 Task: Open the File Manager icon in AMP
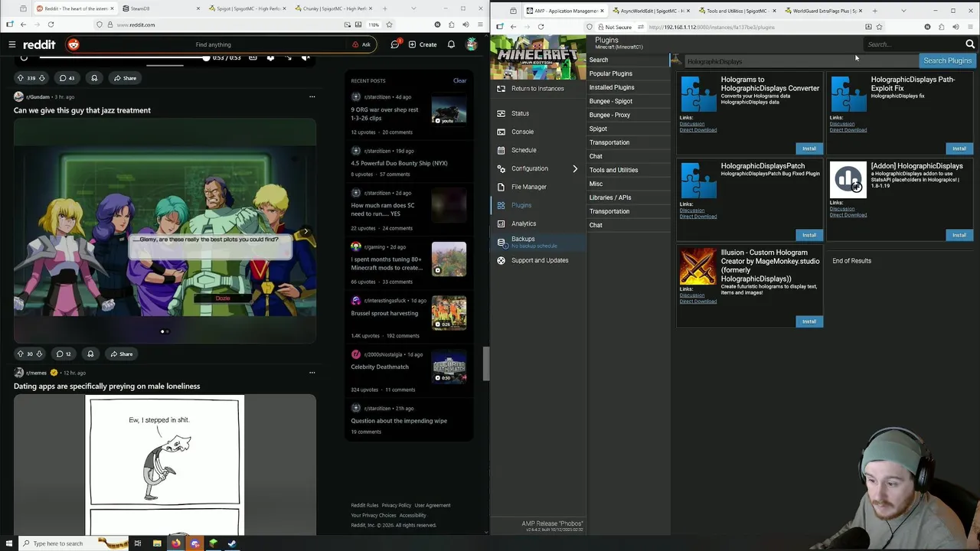click(501, 187)
